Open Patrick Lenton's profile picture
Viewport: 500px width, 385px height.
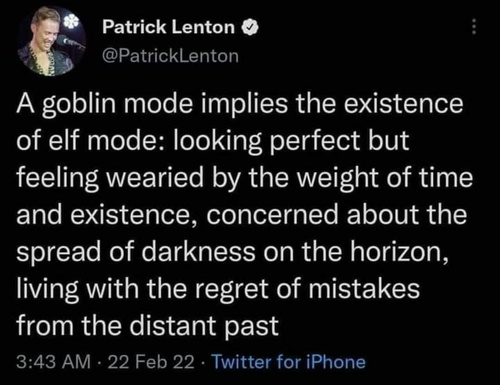[50, 41]
